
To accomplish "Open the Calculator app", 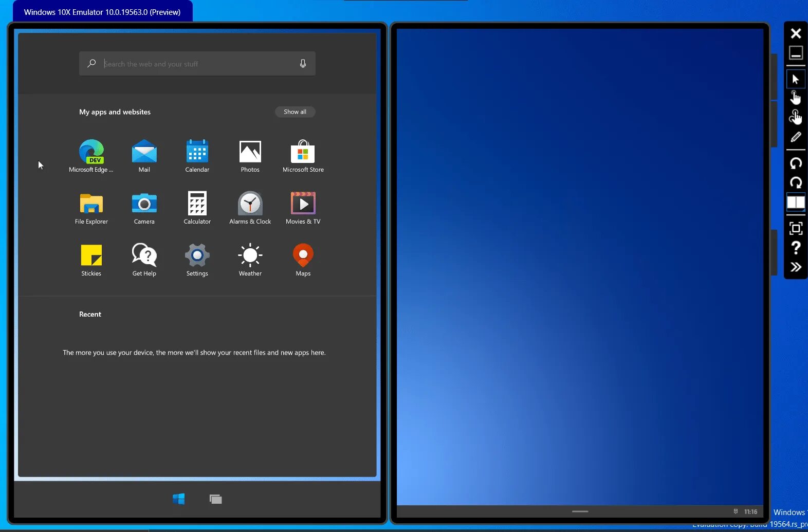I will (x=197, y=208).
